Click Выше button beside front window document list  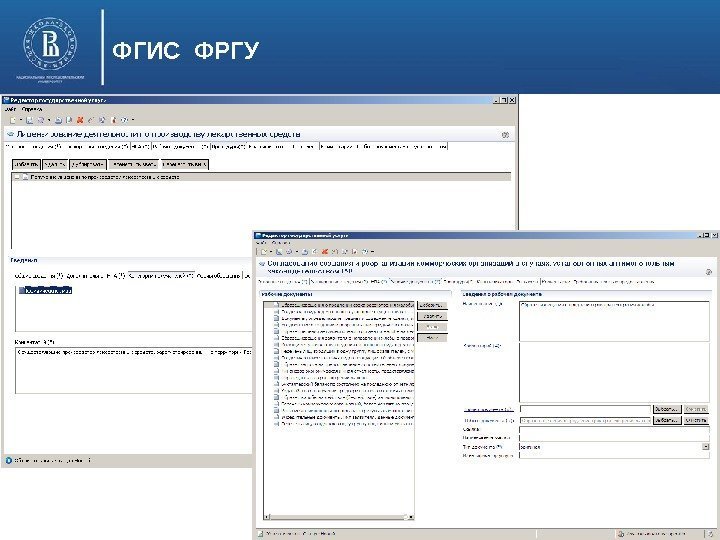coord(432,327)
